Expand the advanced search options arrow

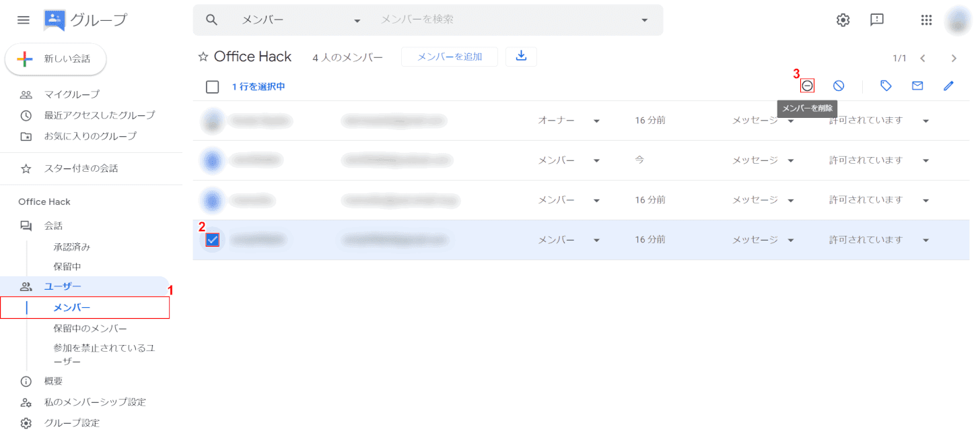tap(645, 20)
